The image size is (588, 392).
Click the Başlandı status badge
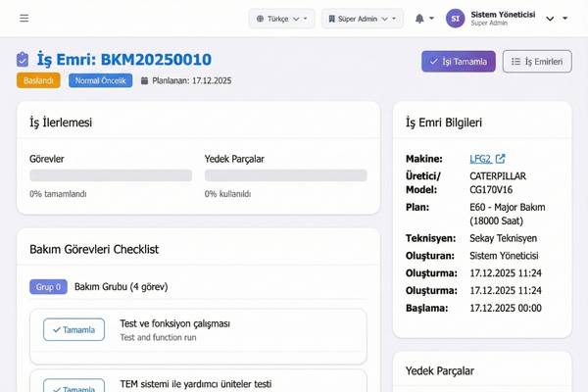38,80
